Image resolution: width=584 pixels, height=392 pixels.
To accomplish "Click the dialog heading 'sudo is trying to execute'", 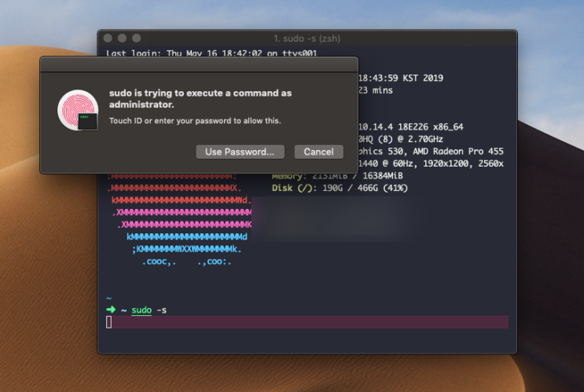I will pyautogui.click(x=200, y=99).
